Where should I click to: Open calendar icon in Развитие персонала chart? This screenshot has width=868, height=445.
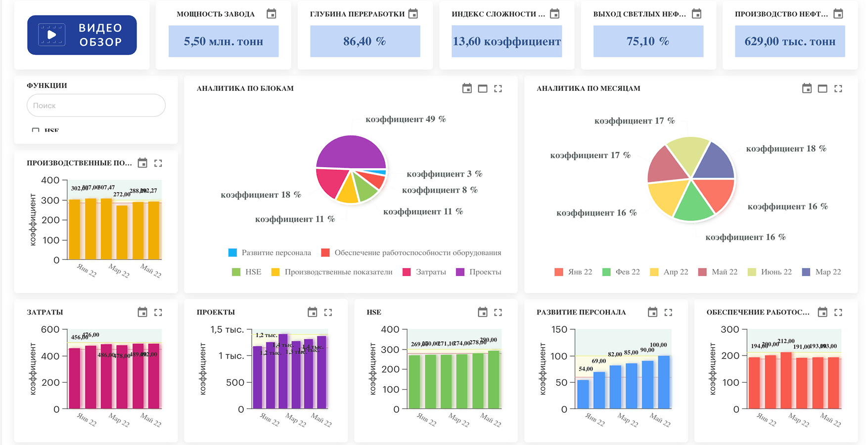(x=652, y=312)
